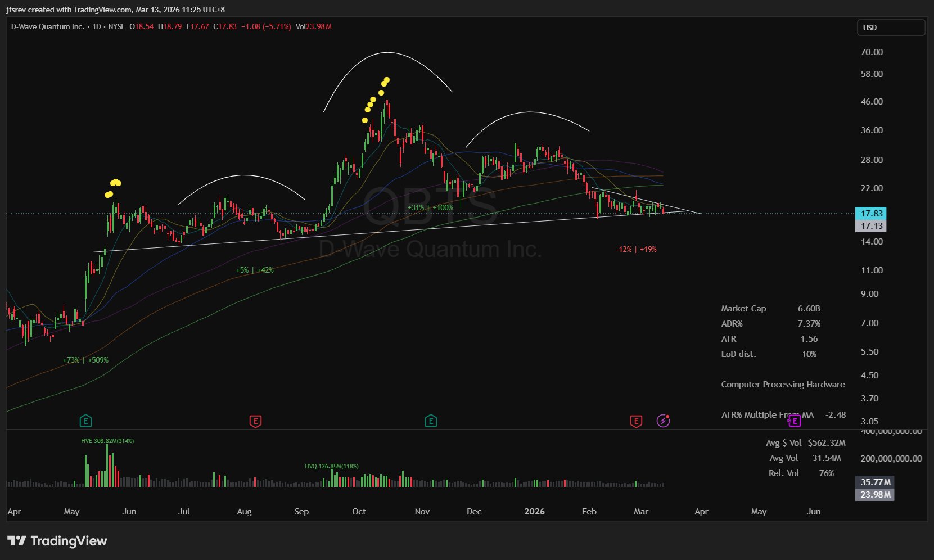
Task: Click the 2026 year label on time axis
Action: coord(534,512)
